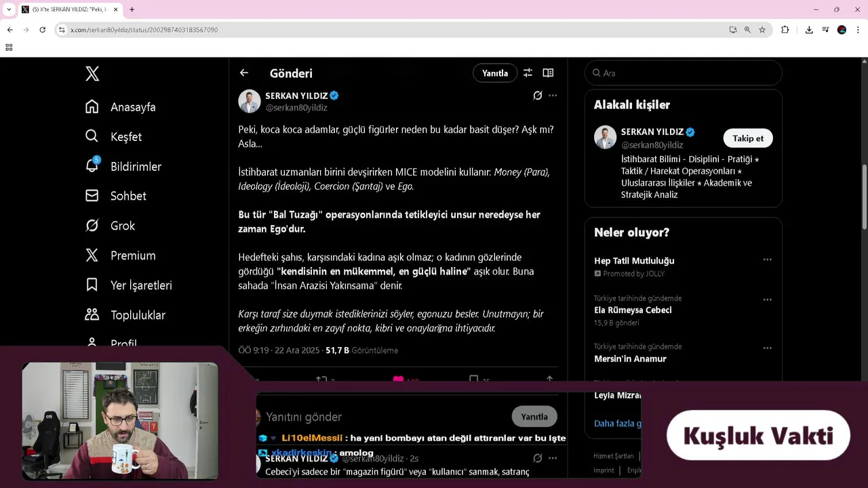This screenshot has width=868, height=488.
Task: Click the Ara search field
Action: tap(684, 73)
